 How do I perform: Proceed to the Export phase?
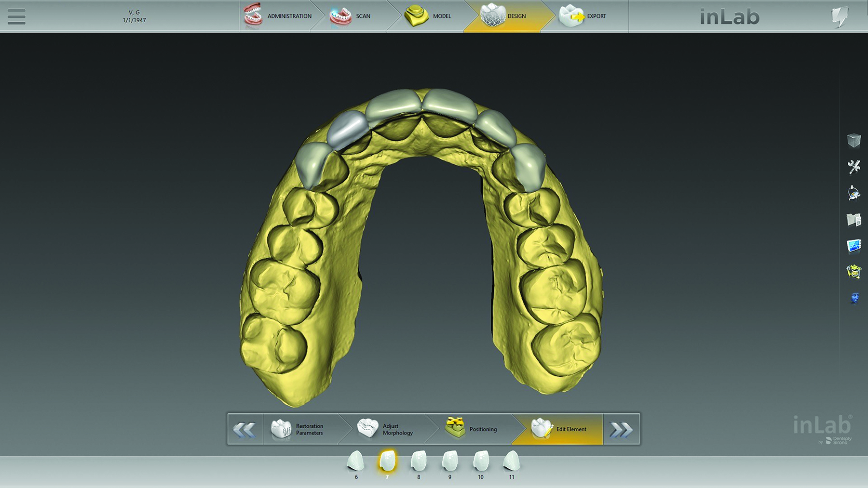point(583,16)
